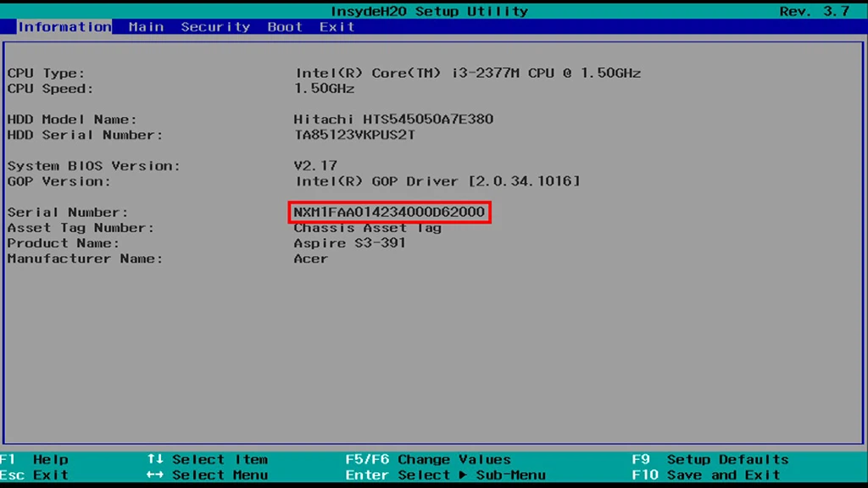Click F10 Save and Exit hint

706,474
